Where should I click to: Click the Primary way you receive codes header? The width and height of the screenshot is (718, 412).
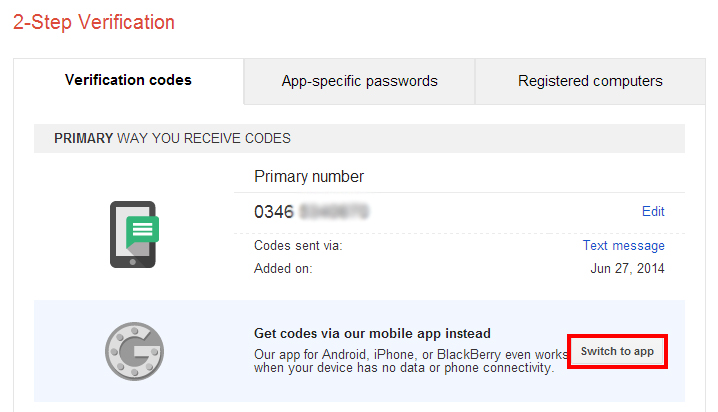point(172,138)
